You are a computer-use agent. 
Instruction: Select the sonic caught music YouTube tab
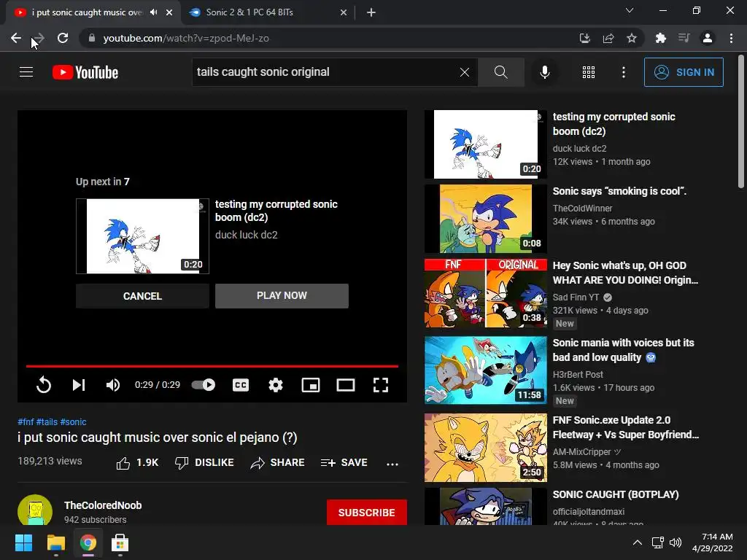tap(87, 12)
